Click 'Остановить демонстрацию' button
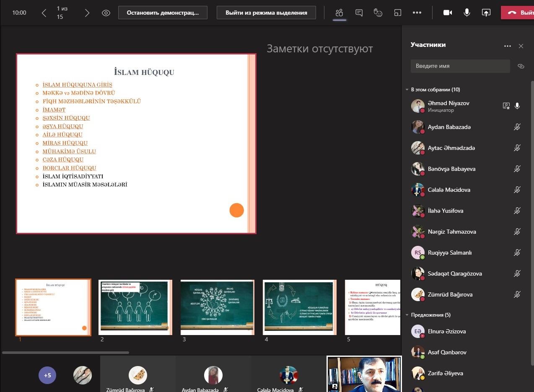Screen dimensions: 534x392 163,13
